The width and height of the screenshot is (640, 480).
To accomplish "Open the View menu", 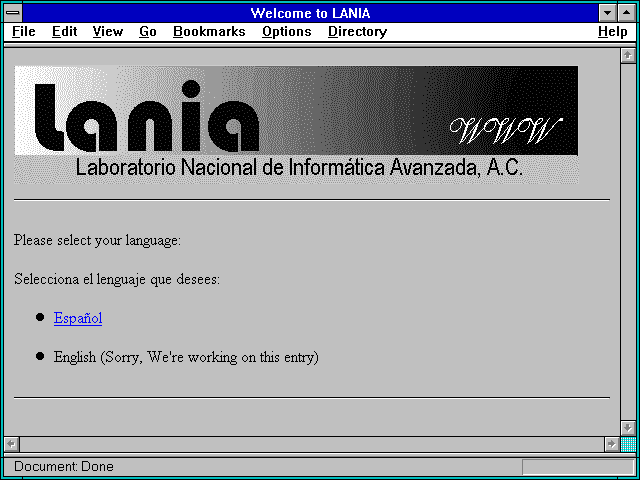I will 107,32.
